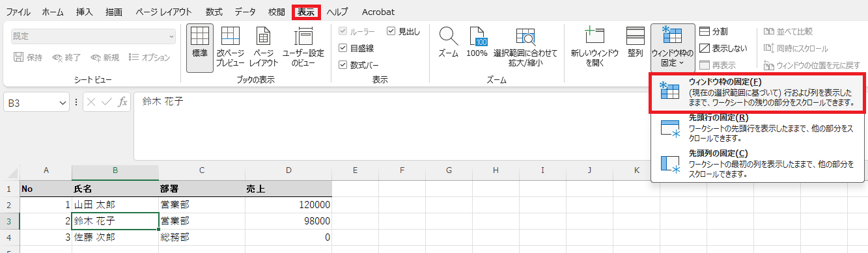868x253 pixels.
Task: Open the 数式 tab
Action: (x=214, y=12)
